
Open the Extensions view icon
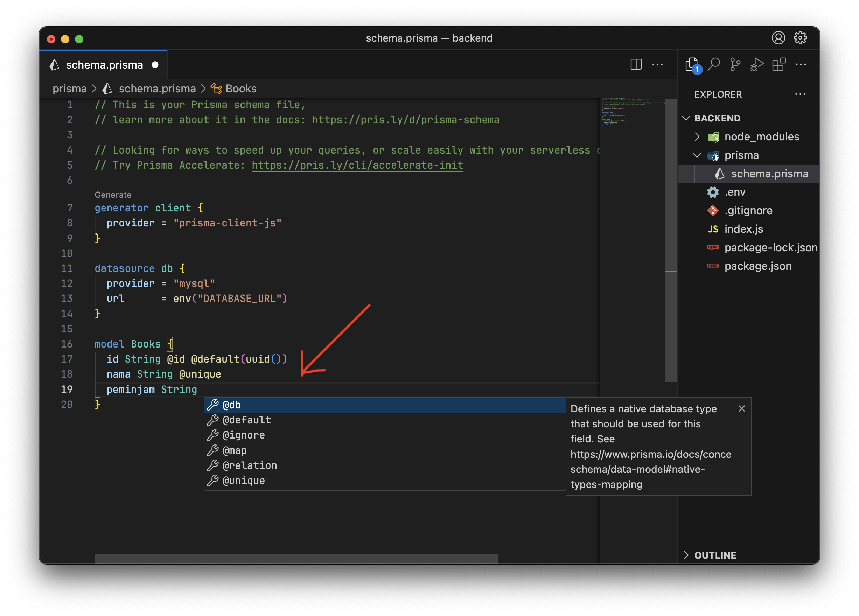pyautogui.click(x=779, y=64)
